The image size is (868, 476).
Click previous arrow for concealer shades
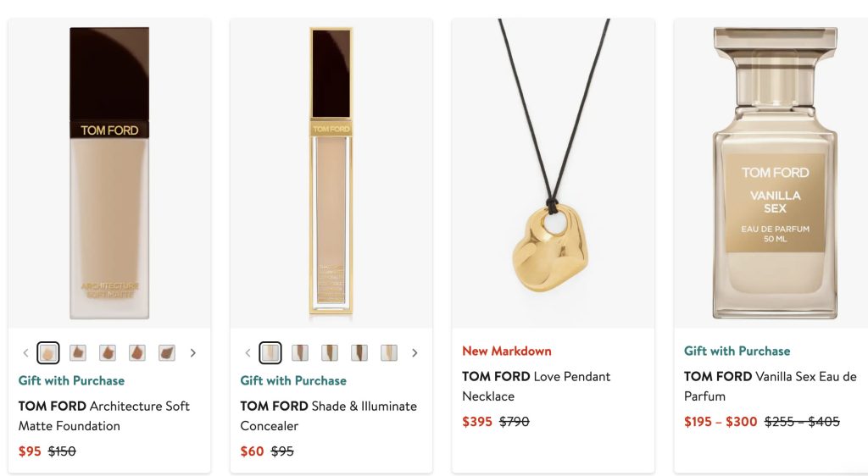[248, 352]
